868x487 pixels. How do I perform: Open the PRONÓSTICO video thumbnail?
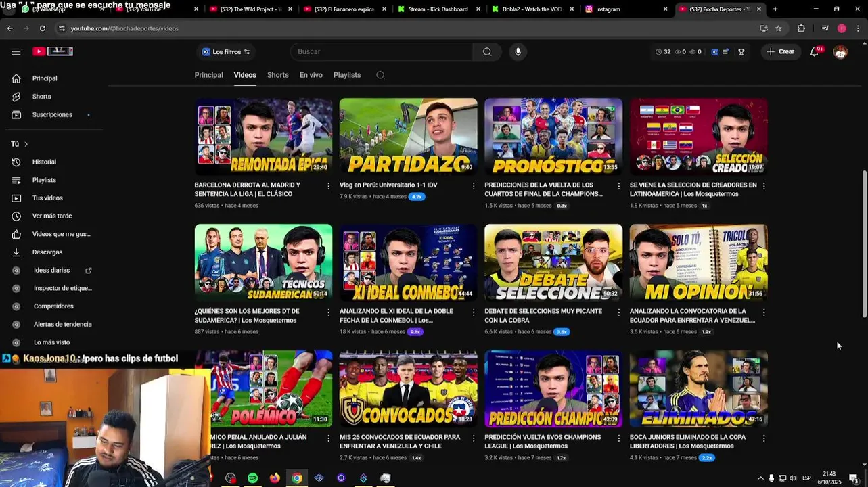coord(553,137)
